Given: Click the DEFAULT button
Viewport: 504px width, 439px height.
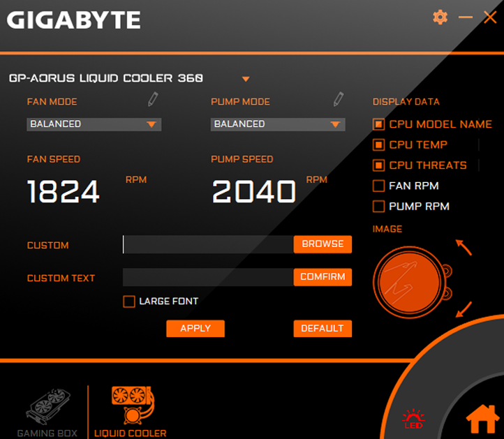Looking at the screenshot, I should [x=323, y=329].
